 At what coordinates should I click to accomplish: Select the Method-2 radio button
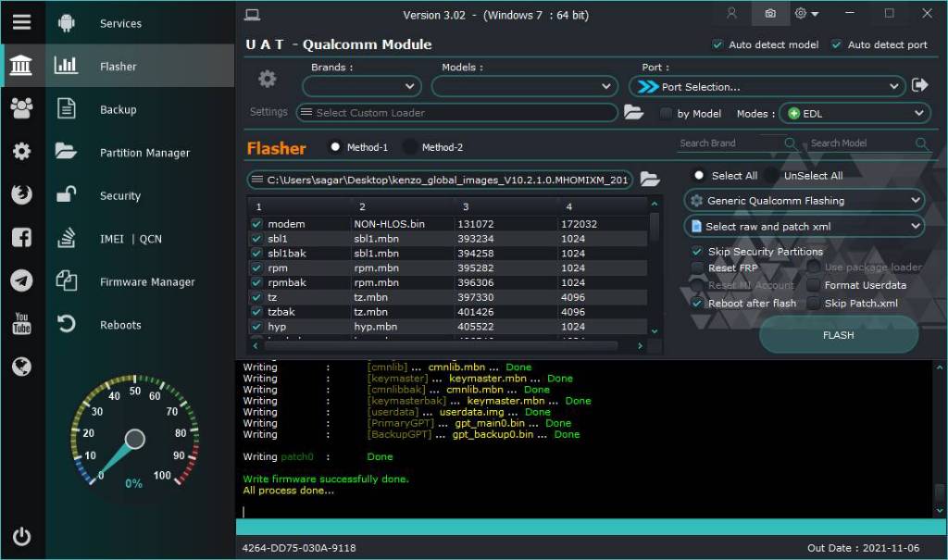click(x=410, y=147)
